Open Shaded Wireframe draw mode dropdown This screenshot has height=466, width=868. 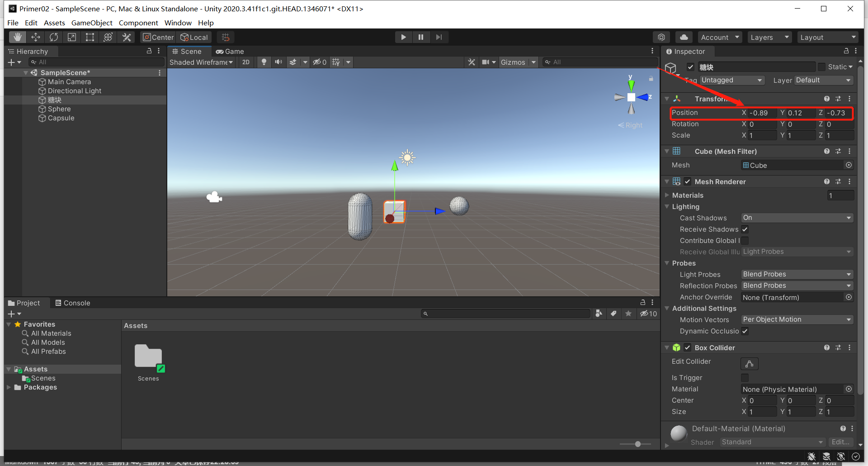(x=201, y=62)
